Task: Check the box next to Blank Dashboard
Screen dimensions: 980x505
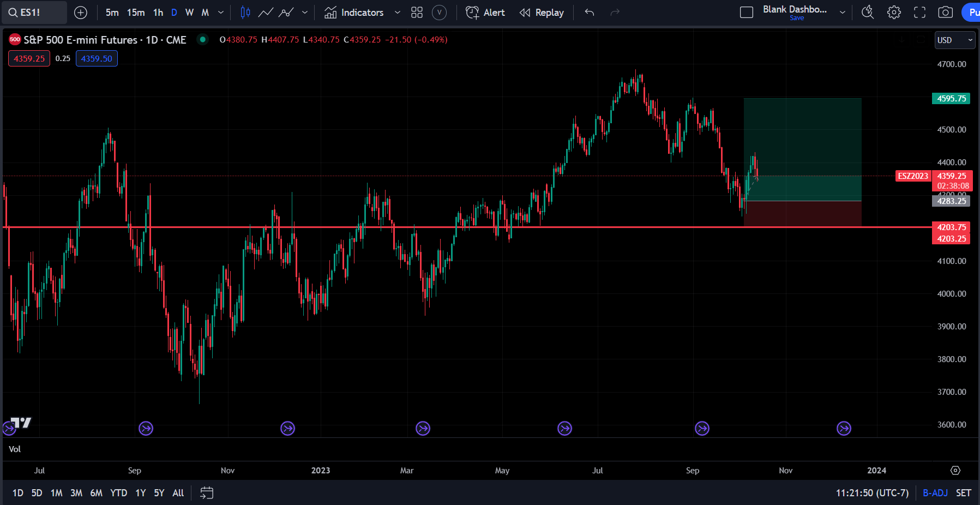Action: (747, 12)
